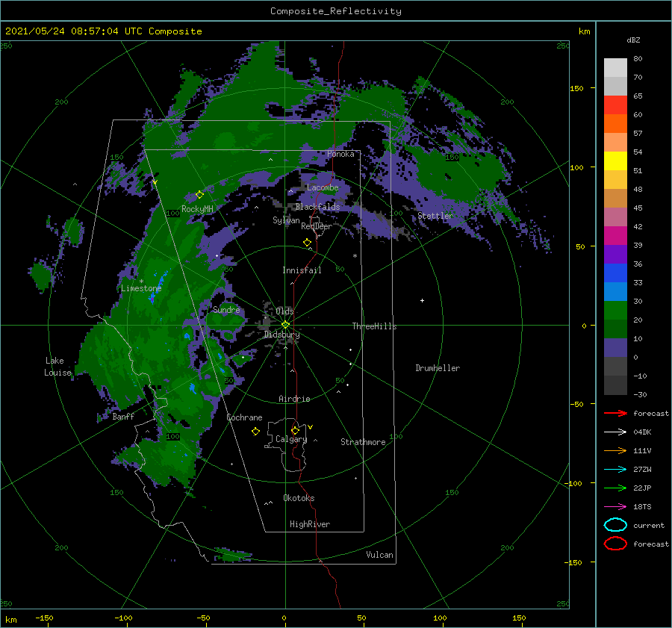This screenshot has width=672, height=628.
Task: Click the Lacombe city label
Action: (323, 187)
